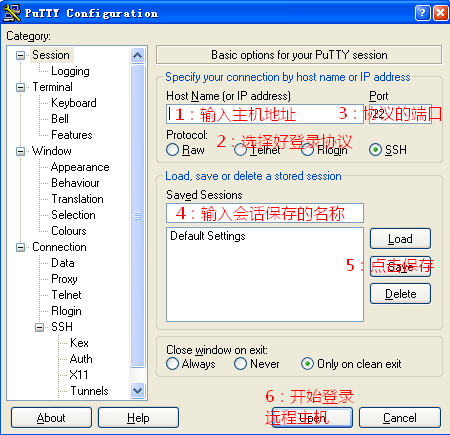Collapse the Session tree node
This screenshot has width=450, height=435.
click(x=20, y=55)
